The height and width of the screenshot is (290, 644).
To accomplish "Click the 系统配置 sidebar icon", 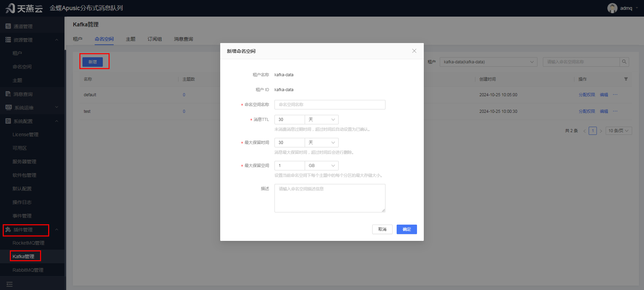I will (8, 121).
